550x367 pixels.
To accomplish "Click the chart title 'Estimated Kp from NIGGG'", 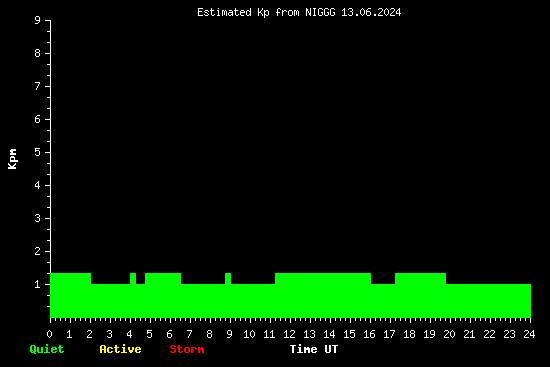I will pos(266,13).
